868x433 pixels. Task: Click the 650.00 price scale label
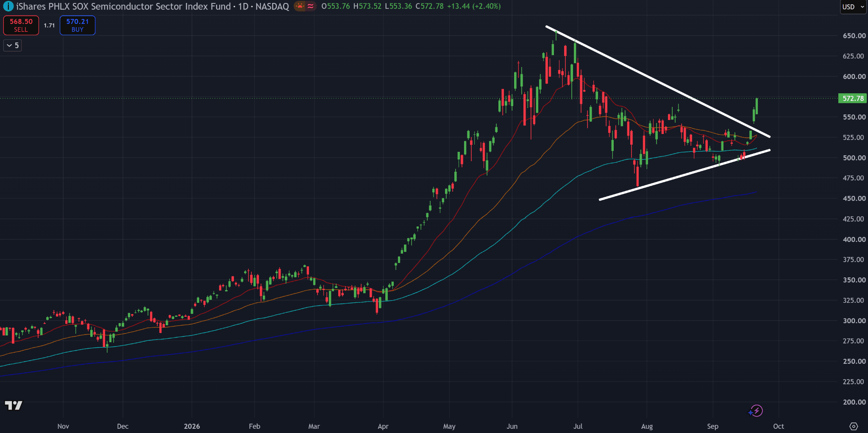[854, 36]
